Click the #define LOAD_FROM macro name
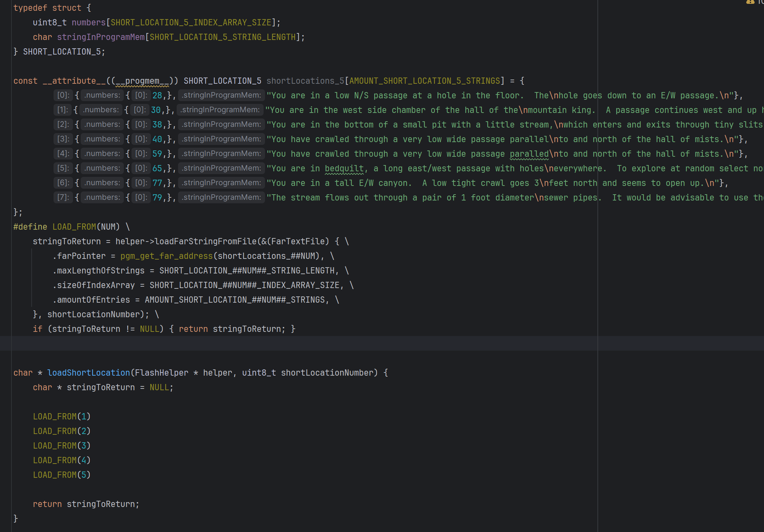 coord(74,227)
